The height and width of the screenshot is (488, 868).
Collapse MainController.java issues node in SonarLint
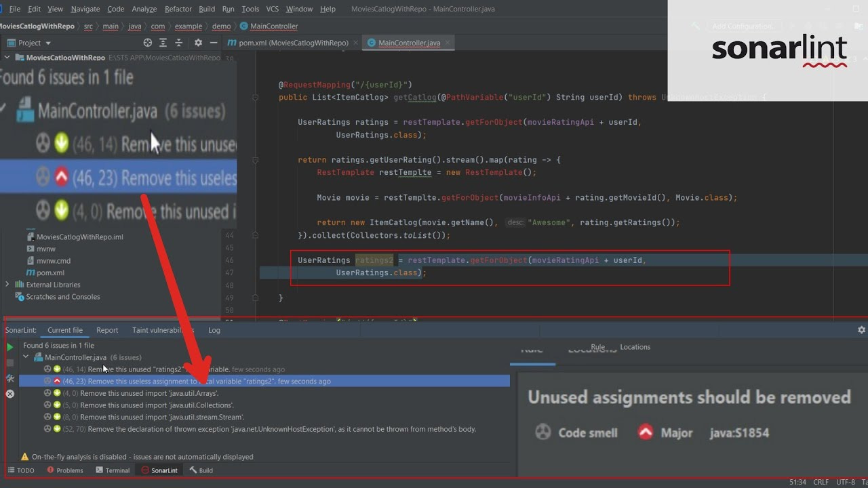(28, 357)
